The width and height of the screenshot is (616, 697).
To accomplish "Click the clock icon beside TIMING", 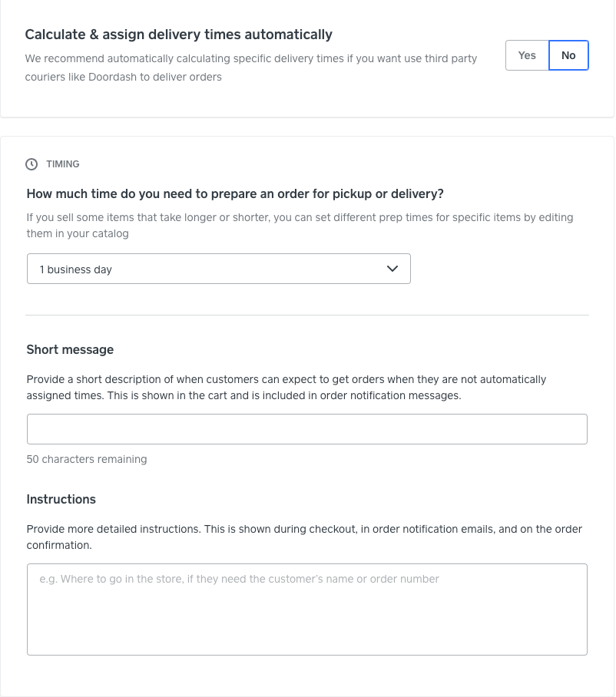I will pyautogui.click(x=31, y=164).
